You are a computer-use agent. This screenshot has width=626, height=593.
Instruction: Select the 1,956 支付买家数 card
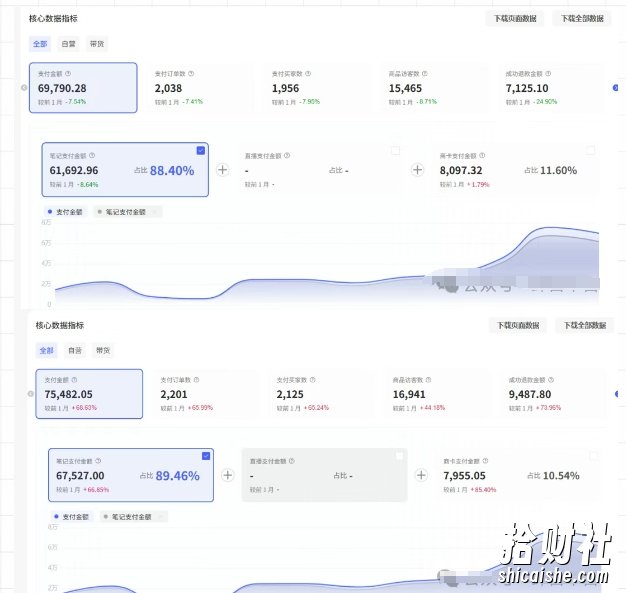coord(316,87)
